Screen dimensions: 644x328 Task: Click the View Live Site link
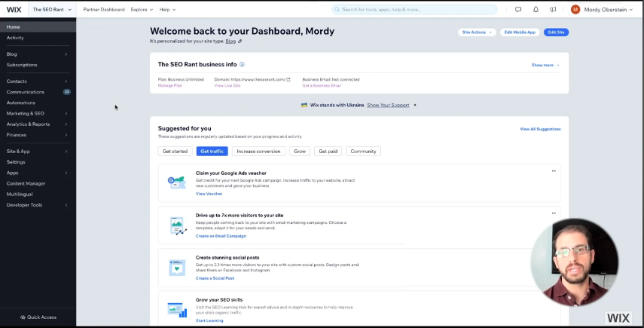(x=227, y=85)
